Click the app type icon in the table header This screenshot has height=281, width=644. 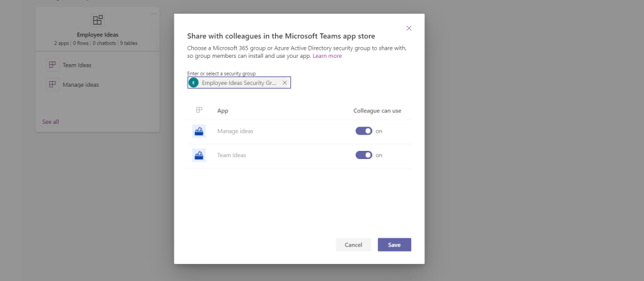point(199,110)
